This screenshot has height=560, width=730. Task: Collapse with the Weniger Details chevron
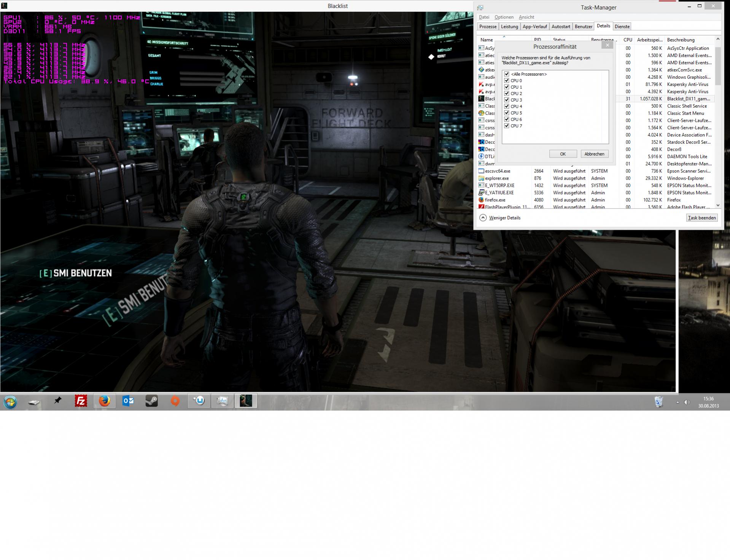coord(483,218)
